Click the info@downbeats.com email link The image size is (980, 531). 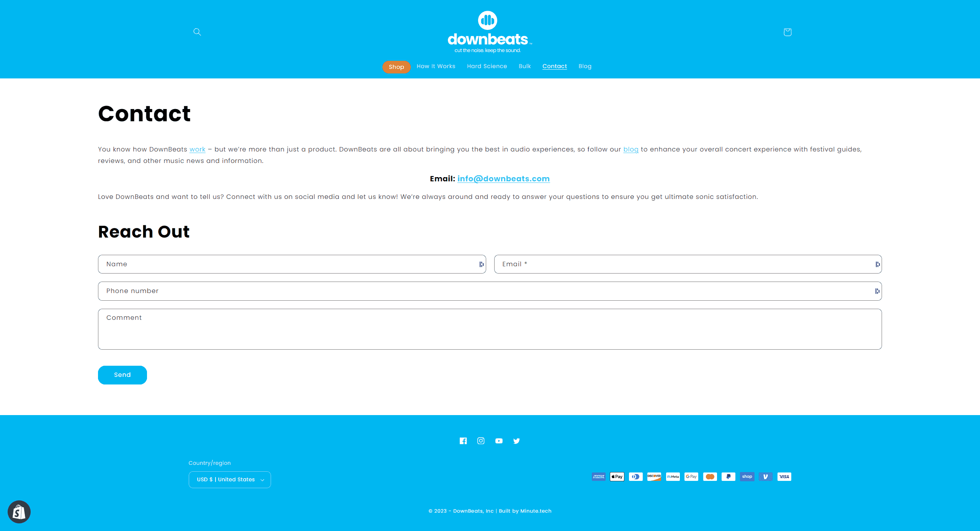click(503, 179)
